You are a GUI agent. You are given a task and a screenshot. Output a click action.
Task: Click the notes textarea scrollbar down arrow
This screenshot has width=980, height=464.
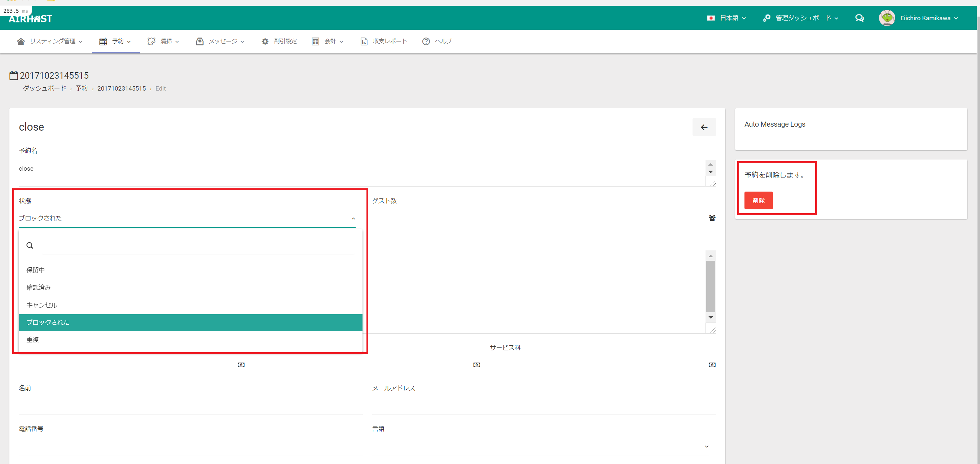[710, 317]
